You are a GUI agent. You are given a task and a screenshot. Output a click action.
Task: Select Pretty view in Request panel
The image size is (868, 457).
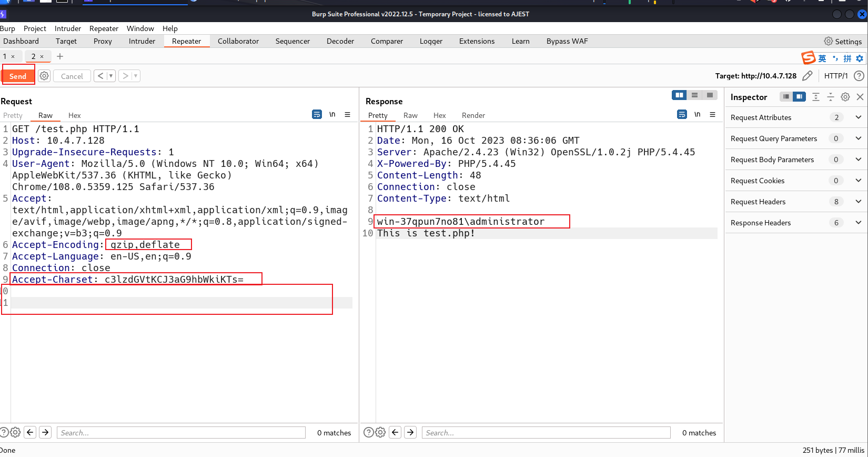[x=13, y=115]
